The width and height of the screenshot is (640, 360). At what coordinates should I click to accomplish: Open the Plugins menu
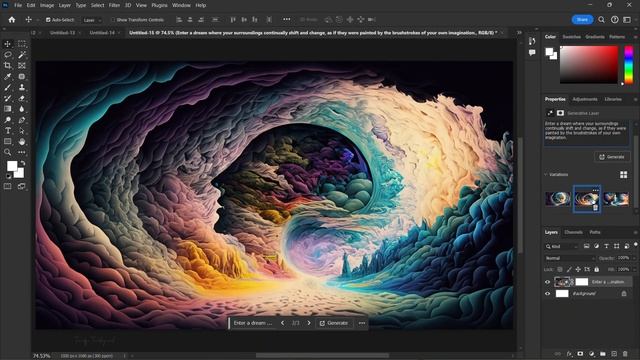[x=159, y=5]
